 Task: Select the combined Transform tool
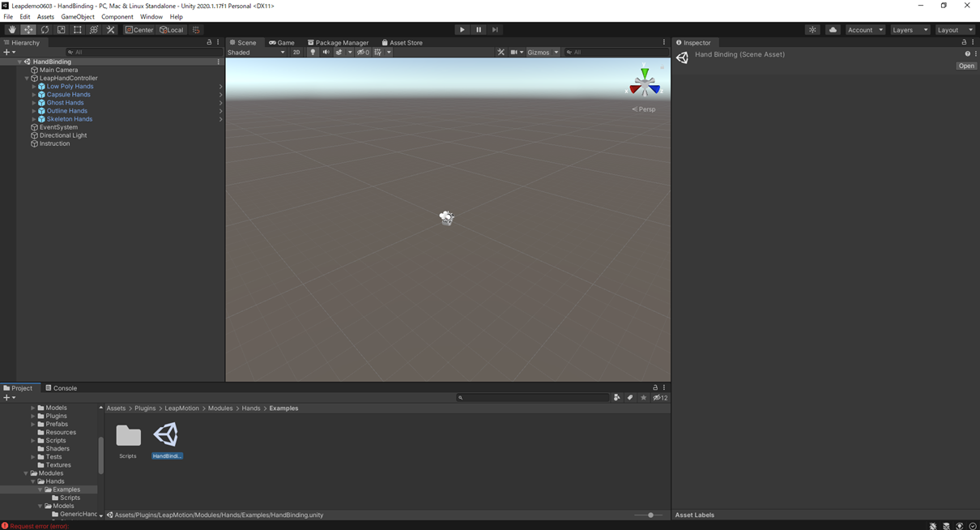(94, 30)
